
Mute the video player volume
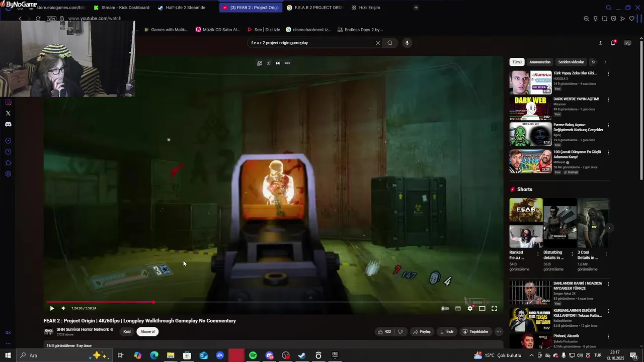tap(63, 308)
